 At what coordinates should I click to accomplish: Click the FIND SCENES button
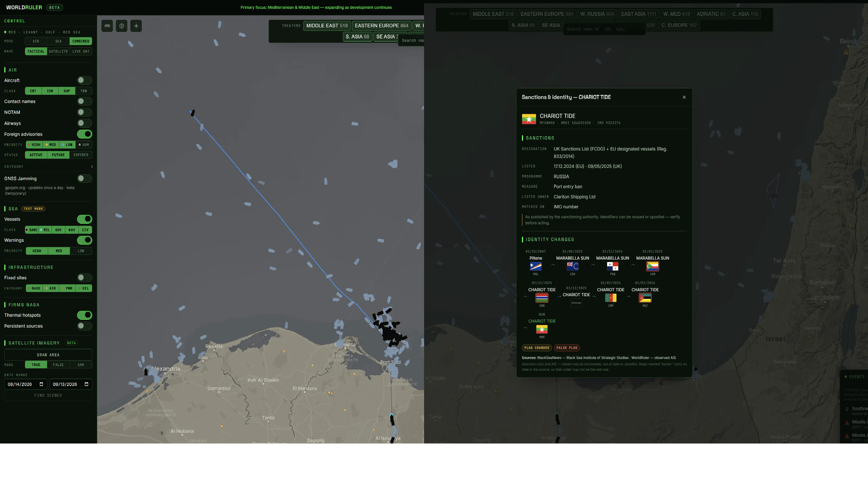point(48,395)
